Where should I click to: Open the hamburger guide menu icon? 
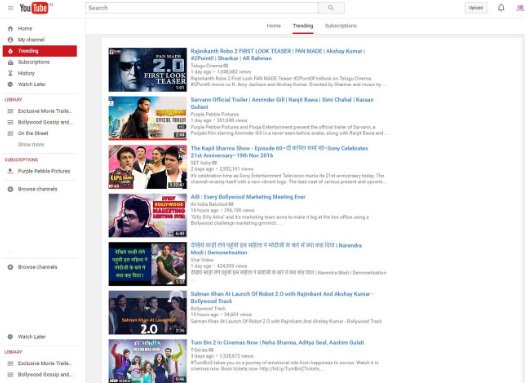[11, 8]
